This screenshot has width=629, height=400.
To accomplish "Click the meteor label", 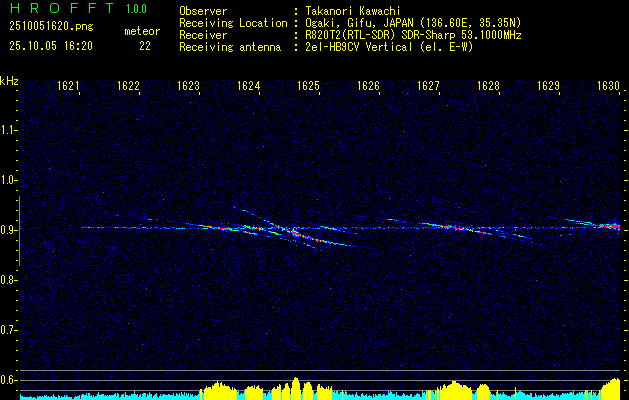I will [142, 31].
